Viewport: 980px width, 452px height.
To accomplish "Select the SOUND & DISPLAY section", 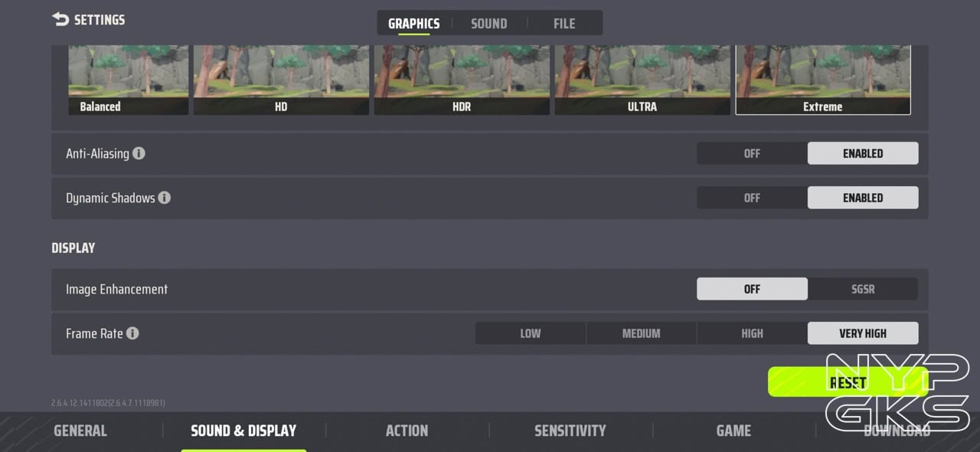I will click(x=243, y=431).
